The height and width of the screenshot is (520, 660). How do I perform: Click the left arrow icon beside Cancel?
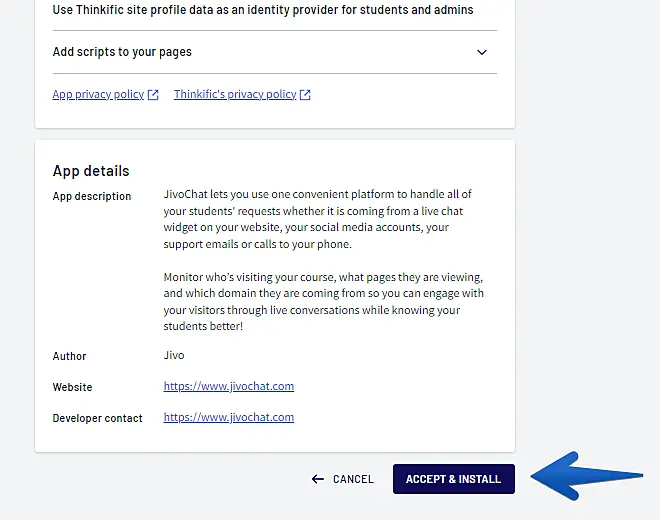318,479
